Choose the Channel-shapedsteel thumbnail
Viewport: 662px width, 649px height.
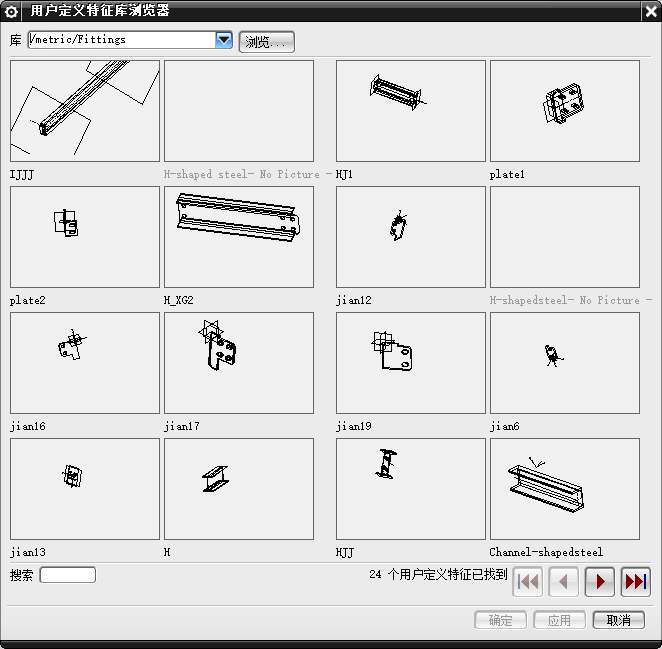pos(565,489)
